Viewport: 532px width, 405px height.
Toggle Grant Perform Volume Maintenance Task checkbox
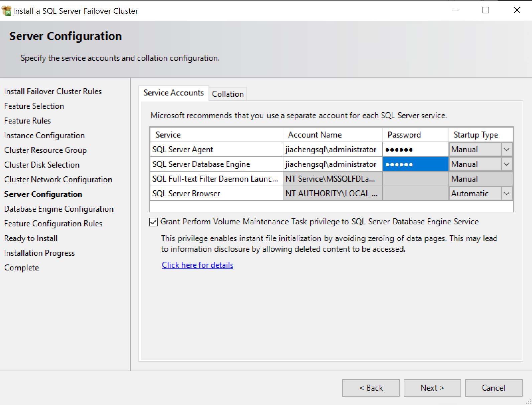coord(153,222)
